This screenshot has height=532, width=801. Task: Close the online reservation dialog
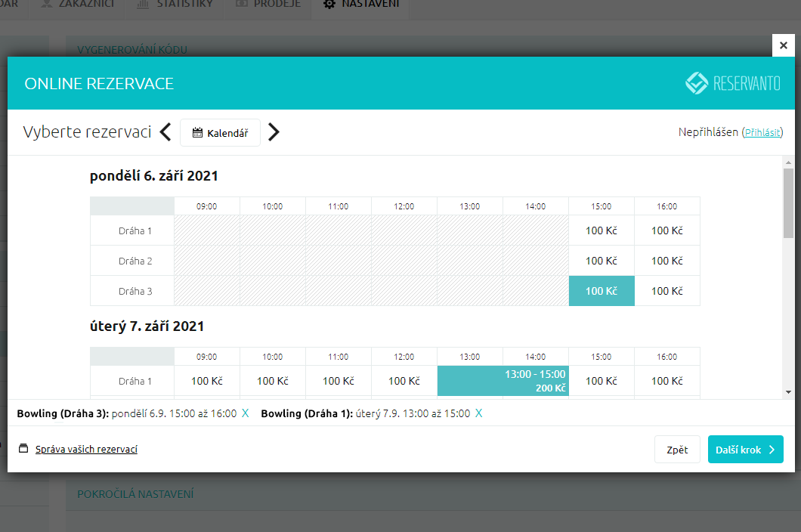pos(783,45)
